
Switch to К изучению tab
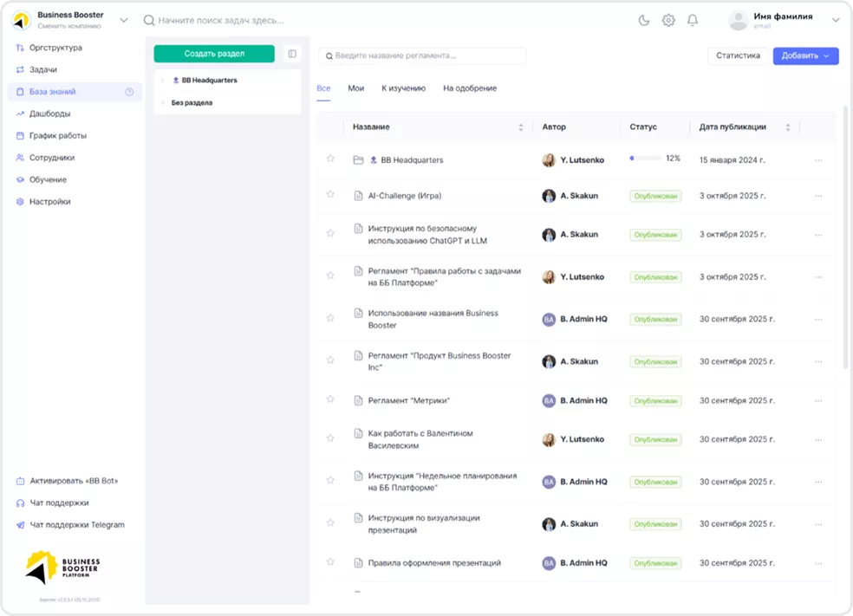point(404,88)
